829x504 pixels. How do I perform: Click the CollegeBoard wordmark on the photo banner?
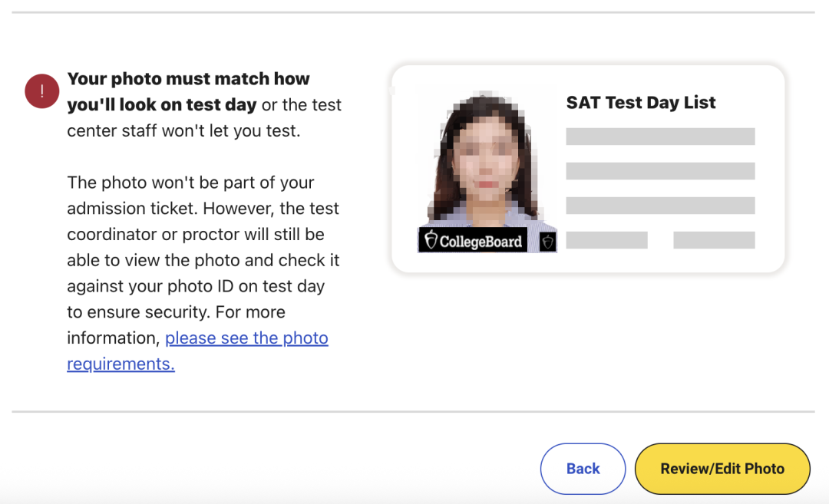click(481, 242)
